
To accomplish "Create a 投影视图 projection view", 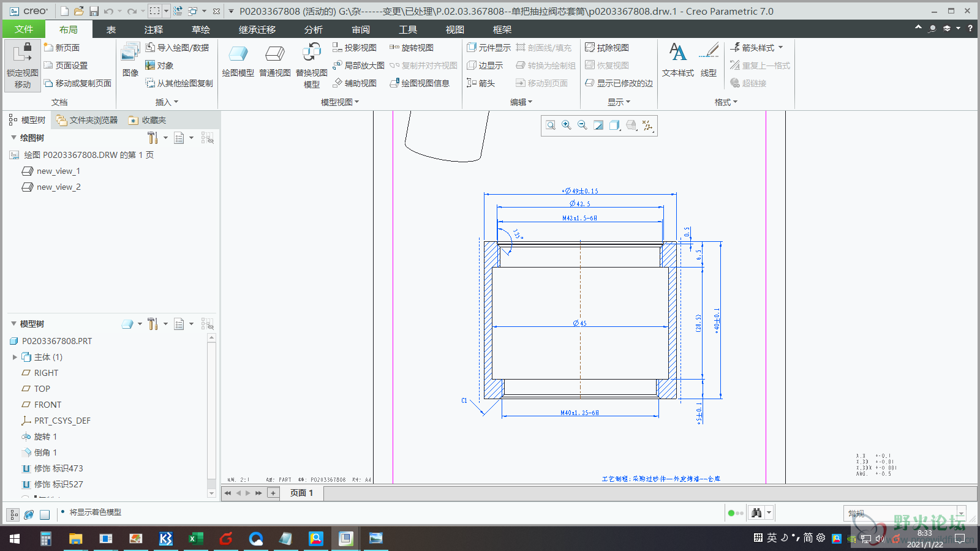I will coord(355,47).
